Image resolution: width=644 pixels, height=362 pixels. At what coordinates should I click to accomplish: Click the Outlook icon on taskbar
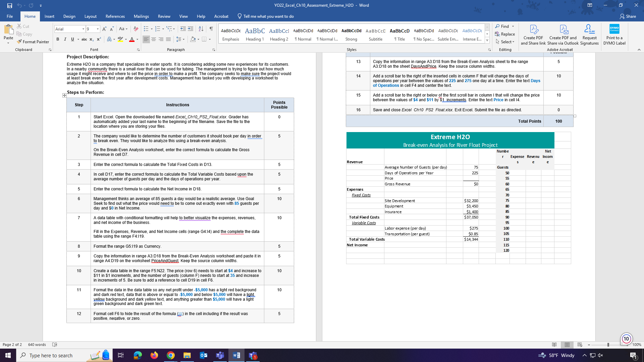(x=204, y=355)
